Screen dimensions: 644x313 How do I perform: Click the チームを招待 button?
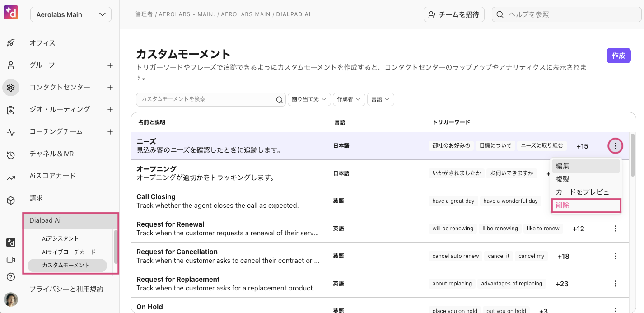coord(454,14)
